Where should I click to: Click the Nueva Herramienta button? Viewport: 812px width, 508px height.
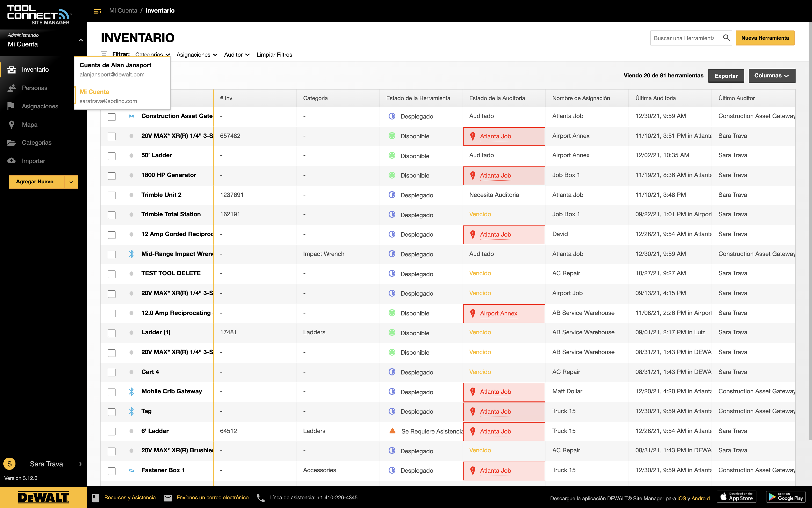[765, 38]
